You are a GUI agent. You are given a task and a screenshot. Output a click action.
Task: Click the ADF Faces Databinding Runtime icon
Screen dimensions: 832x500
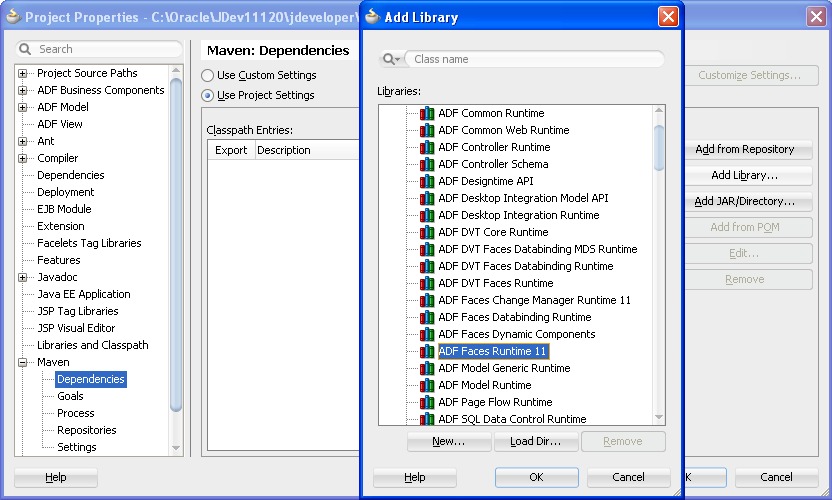(x=427, y=317)
